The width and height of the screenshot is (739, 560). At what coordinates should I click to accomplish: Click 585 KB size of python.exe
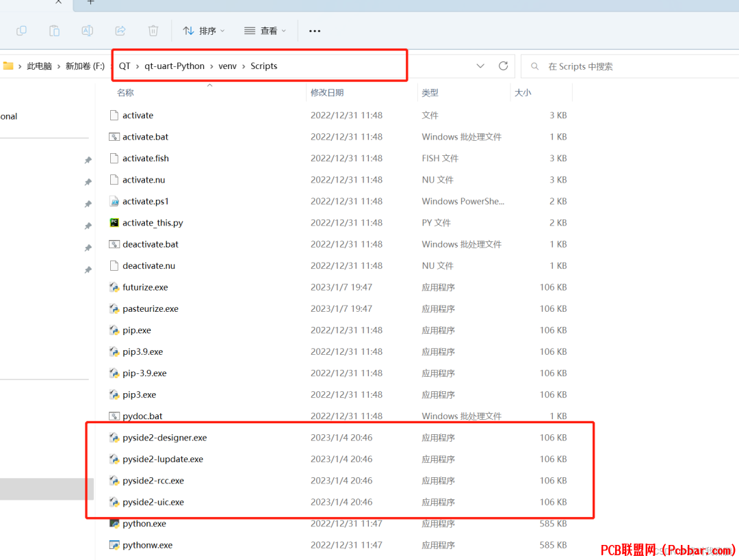[553, 524]
